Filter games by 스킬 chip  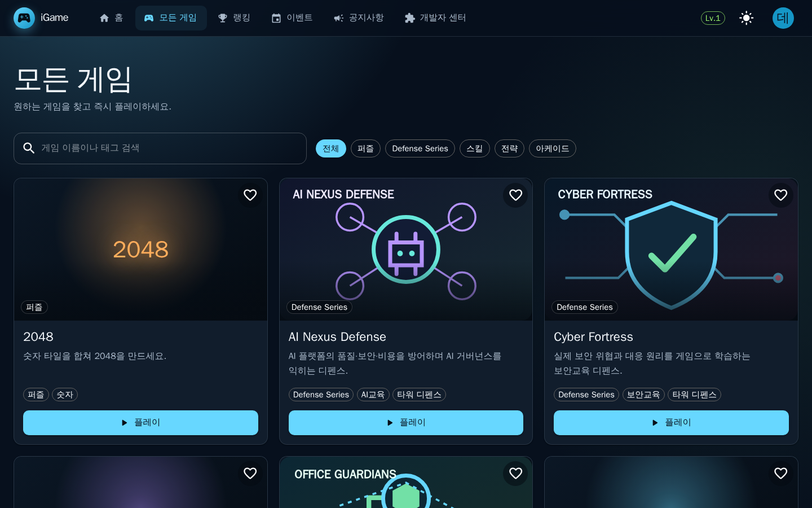pyautogui.click(x=475, y=148)
